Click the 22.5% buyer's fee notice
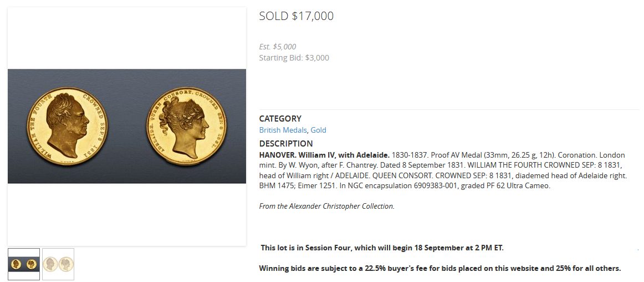Viewport: 644px width, 282px height. point(439,268)
